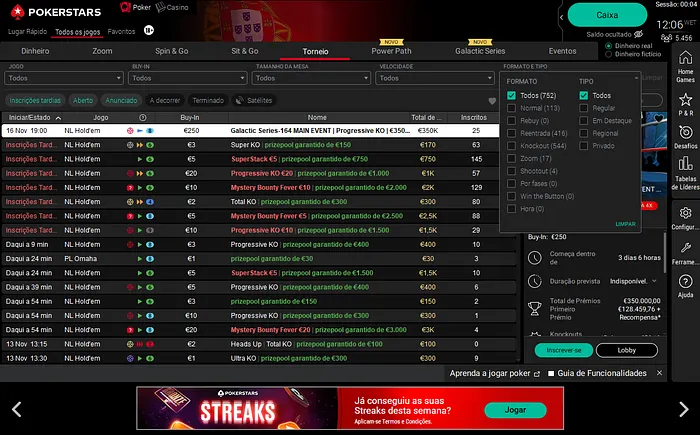Screen dimensions: 700x435
Task: Select Heads Up | Total KO row
Action: coord(259,344)
